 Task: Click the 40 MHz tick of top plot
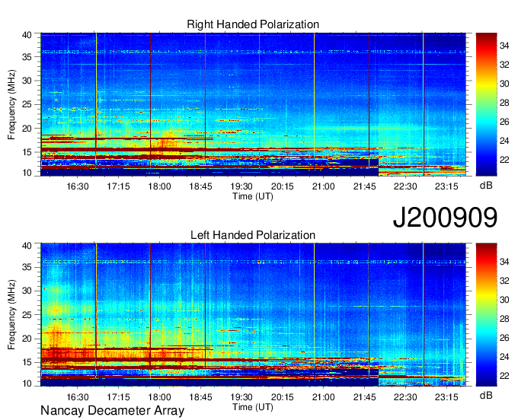tap(27, 35)
